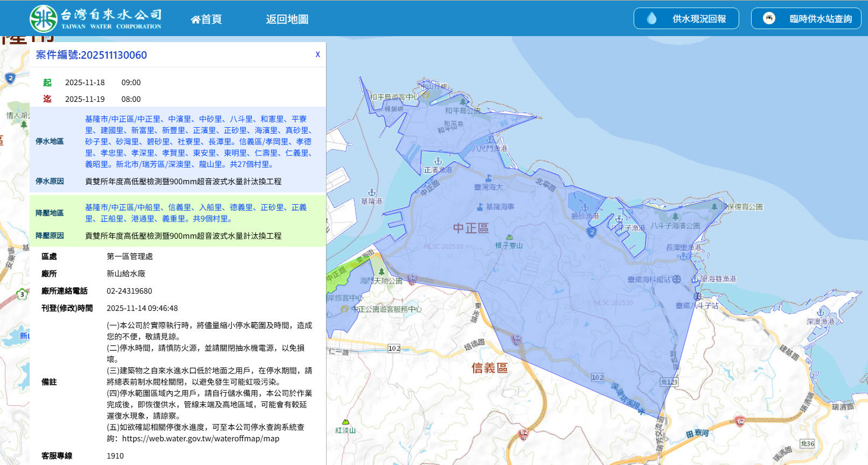Click the 八斗子海濱公園 tree icon
Image resolution: width=868 pixels, height=465 pixels.
675,217
